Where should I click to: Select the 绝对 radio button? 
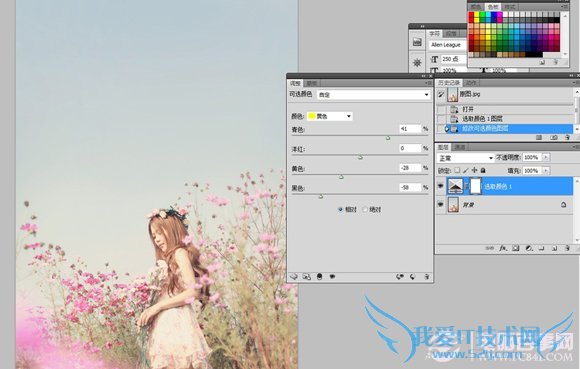[365, 209]
